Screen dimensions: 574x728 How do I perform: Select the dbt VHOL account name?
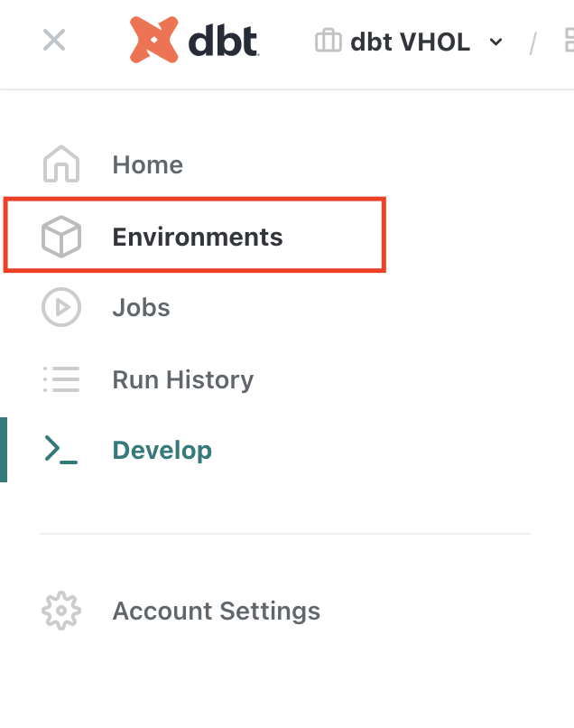(410, 42)
